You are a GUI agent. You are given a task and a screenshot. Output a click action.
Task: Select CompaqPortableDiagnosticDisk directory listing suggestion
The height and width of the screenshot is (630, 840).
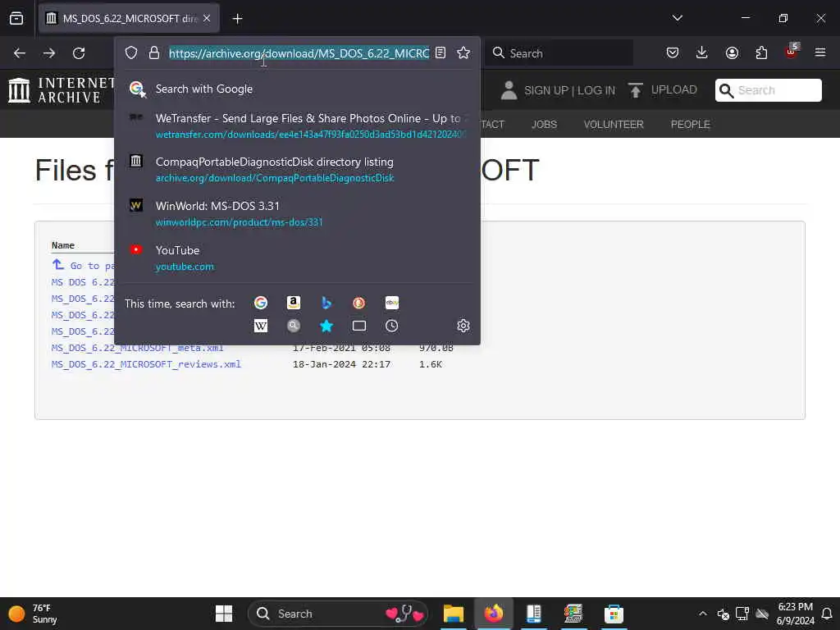tap(297, 169)
